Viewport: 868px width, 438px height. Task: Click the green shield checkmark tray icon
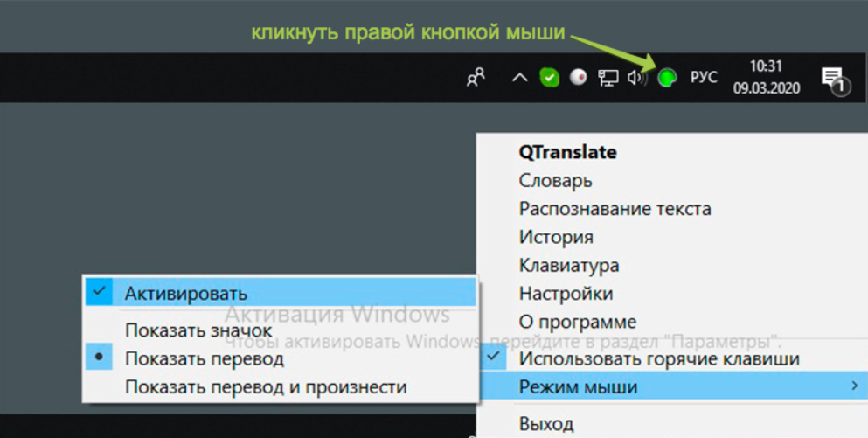coord(549,78)
